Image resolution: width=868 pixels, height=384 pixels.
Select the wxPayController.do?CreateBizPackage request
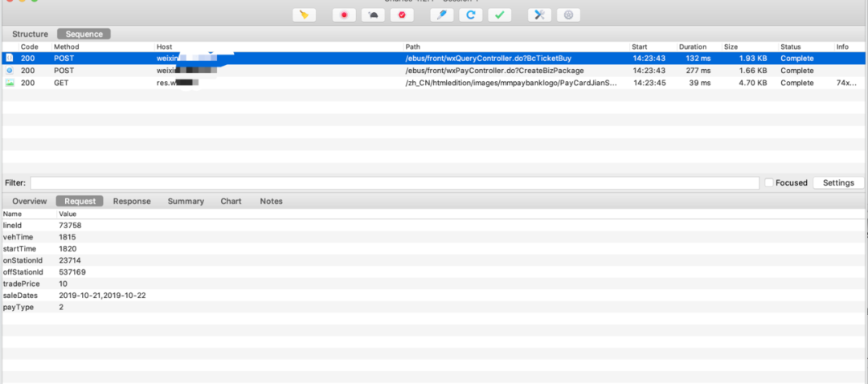coord(434,70)
